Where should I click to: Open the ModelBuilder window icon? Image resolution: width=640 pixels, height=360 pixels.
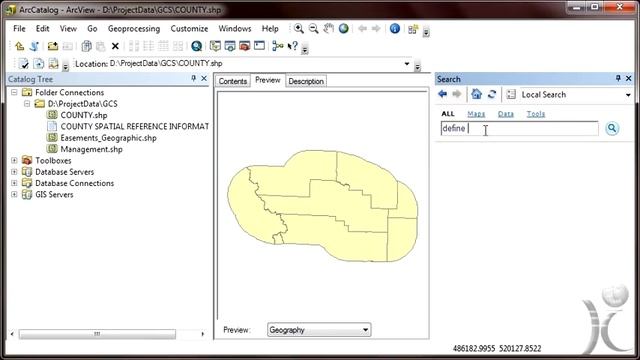click(278, 46)
